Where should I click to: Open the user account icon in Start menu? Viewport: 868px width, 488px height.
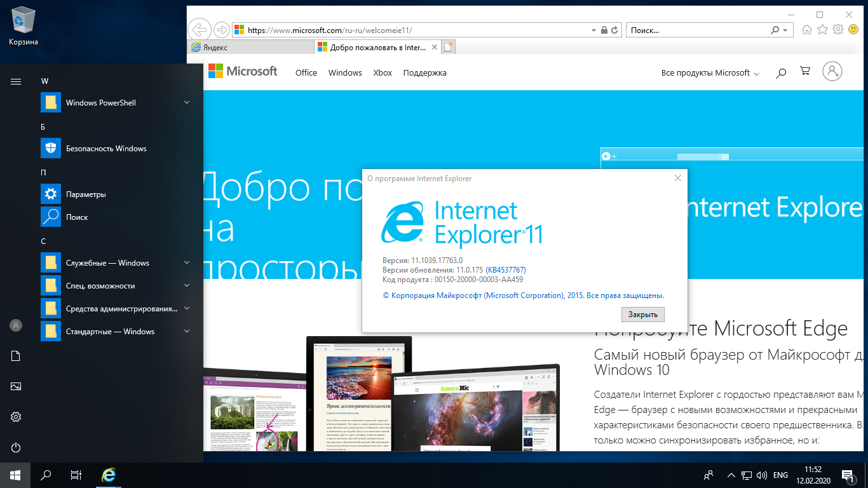click(16, 325)
